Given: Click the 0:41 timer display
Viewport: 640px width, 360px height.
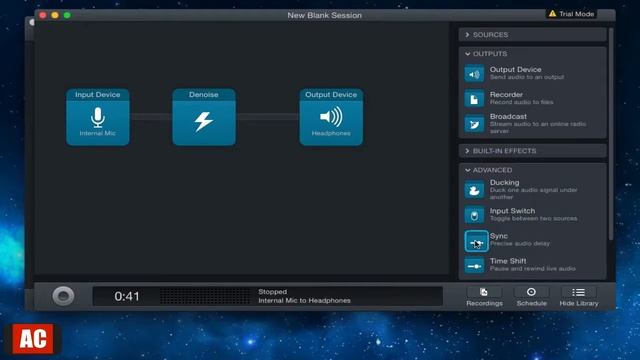Looking at the screenshot, I should click(x=127, y=296).
